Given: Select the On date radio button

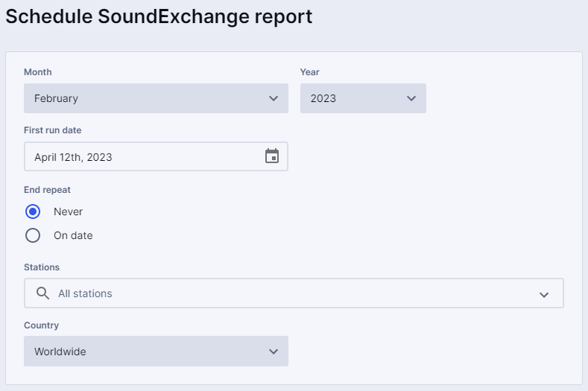Looking at the screenshot, I should pyautogui.click(x=33, y=235).
